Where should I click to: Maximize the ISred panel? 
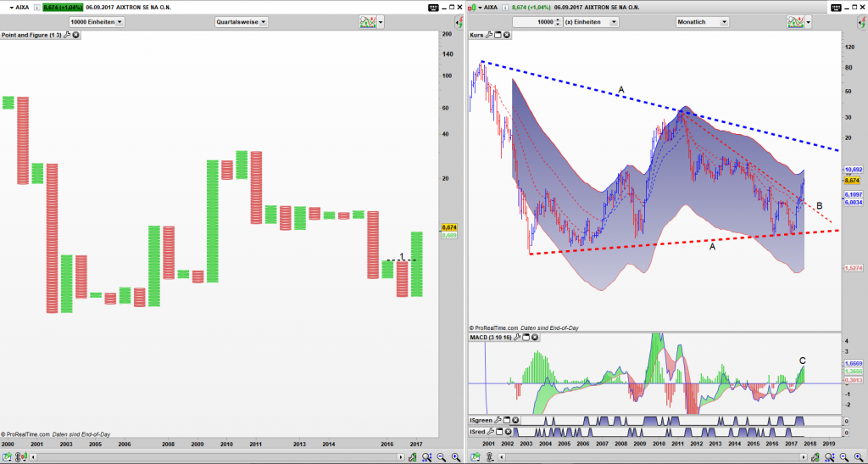click(500, 432)
